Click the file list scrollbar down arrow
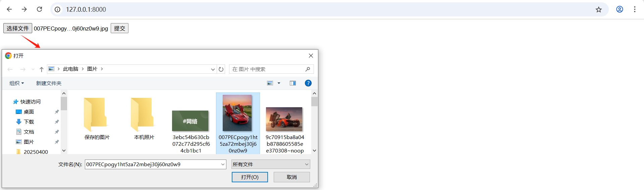This screenshot has width=644, height=190. click(314, 151)
